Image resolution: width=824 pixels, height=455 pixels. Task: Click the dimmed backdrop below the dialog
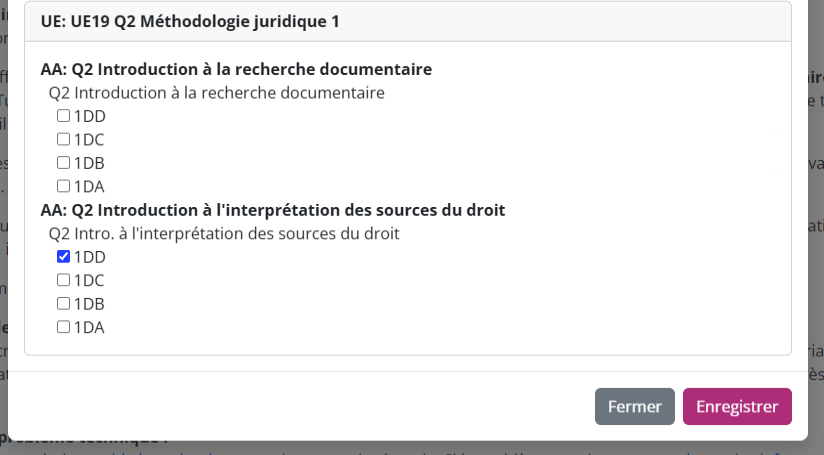[400, 448]
